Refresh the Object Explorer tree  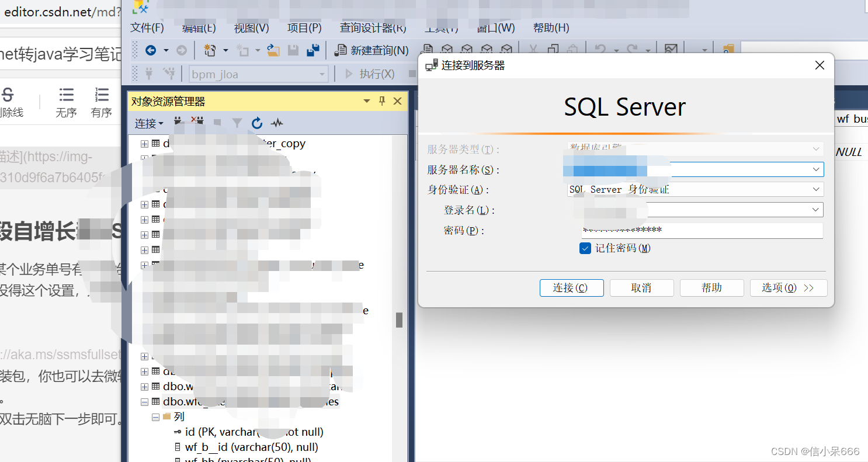[256, 123]
